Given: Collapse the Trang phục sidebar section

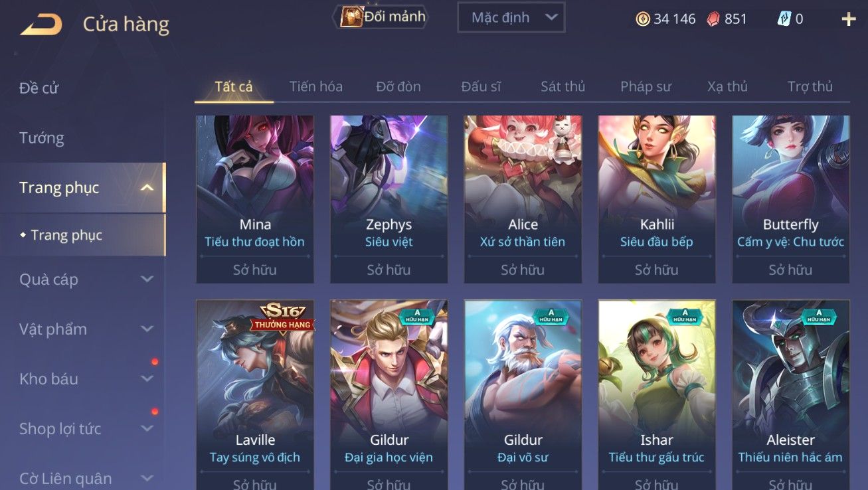Looking at the screenshot, I should point(147,188).
